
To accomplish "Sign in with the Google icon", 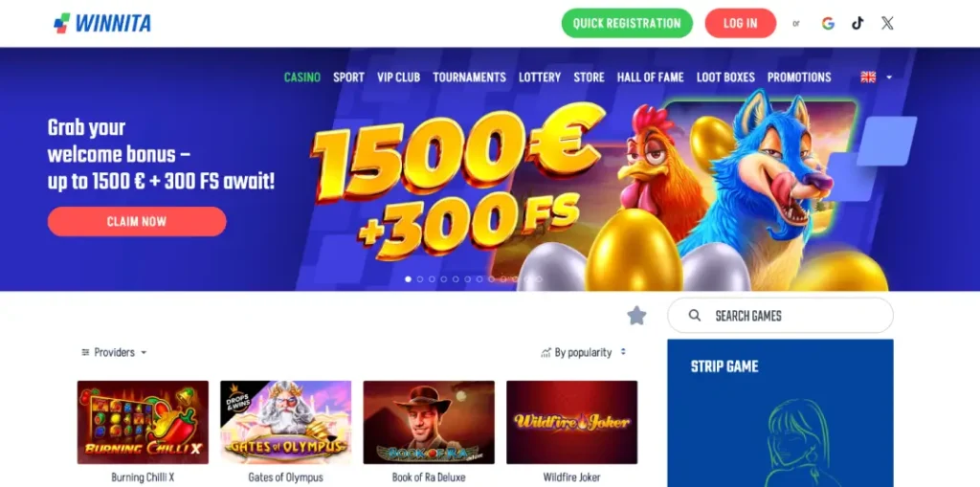I will pos(828,24).
